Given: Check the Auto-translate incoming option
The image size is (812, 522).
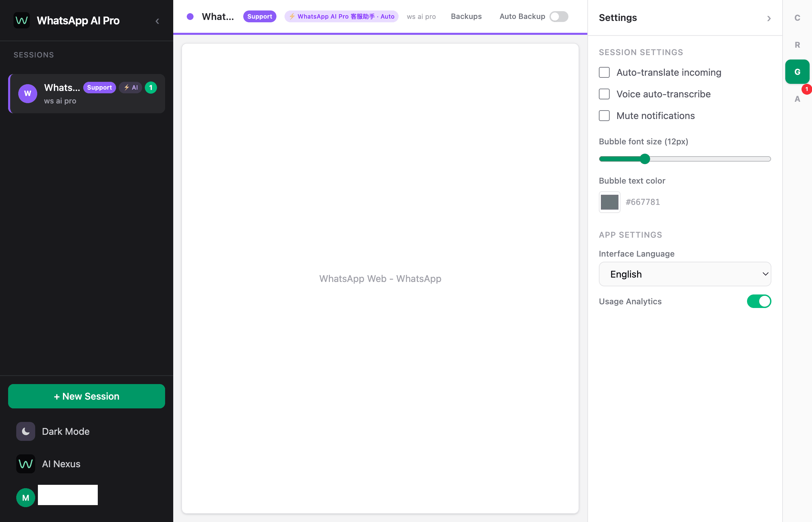Looking at the screenshot, I should pyautogui.click(x=604, y=72).
